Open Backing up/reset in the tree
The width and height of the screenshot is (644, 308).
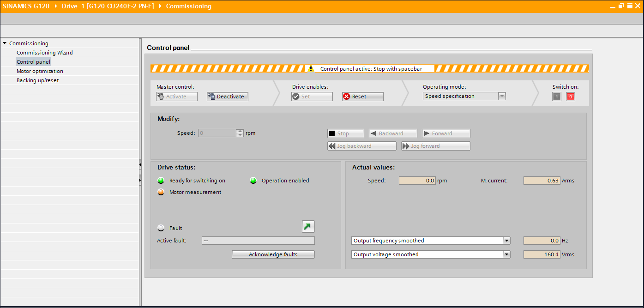coord(37,80)
